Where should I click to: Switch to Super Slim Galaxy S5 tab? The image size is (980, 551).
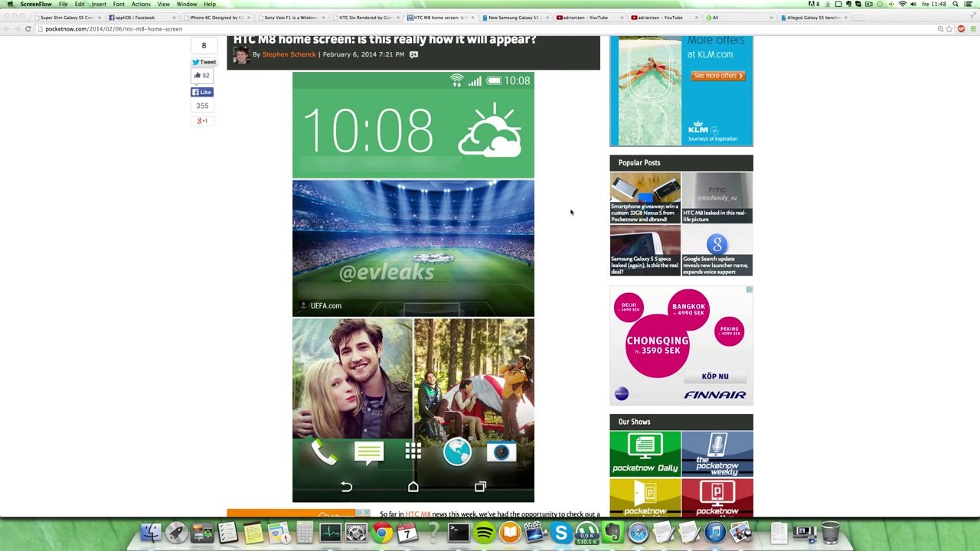(x=67, y=17)
